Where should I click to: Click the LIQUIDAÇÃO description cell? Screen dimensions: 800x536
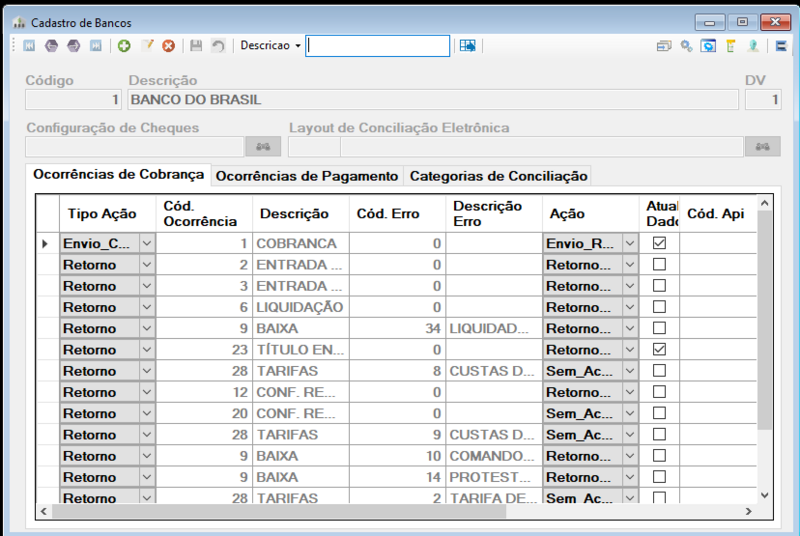301,307
